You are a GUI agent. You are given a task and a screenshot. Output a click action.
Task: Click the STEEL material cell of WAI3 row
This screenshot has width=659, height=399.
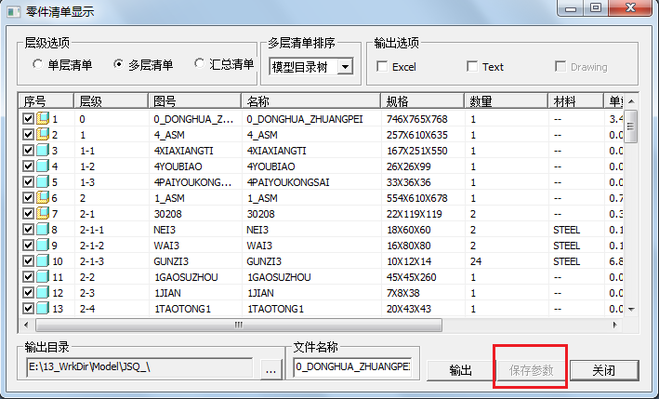pos(567,246)
